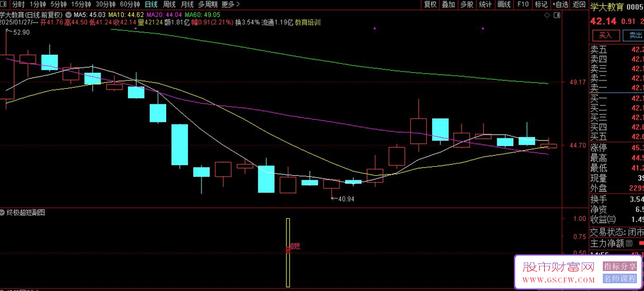Toggle the right info panel icon

tap(557, 15)
